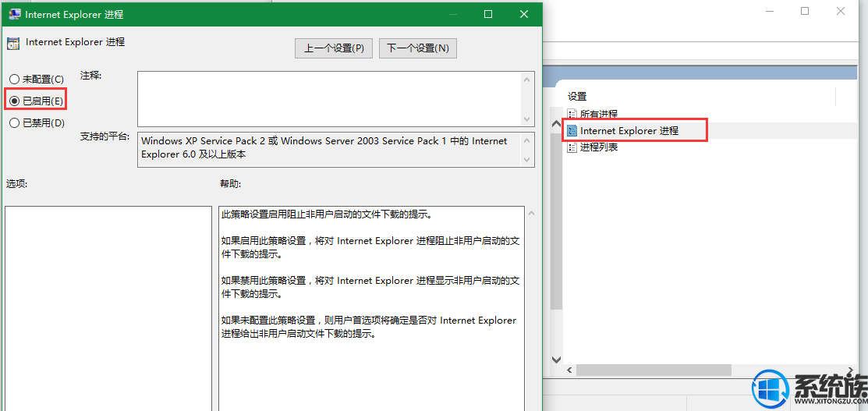Viewport: 868px width, 411px height.
Task: Click the help text pane
Action: (371, 308)
